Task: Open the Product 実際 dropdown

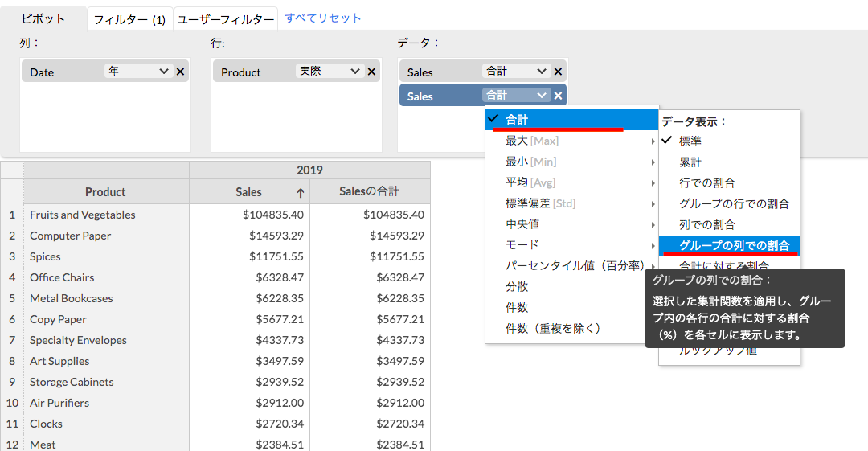Action: coord(330,72)
